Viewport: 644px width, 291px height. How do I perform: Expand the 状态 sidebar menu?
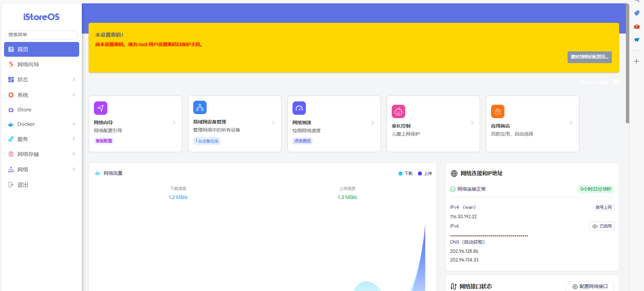(x=42, y=80)
